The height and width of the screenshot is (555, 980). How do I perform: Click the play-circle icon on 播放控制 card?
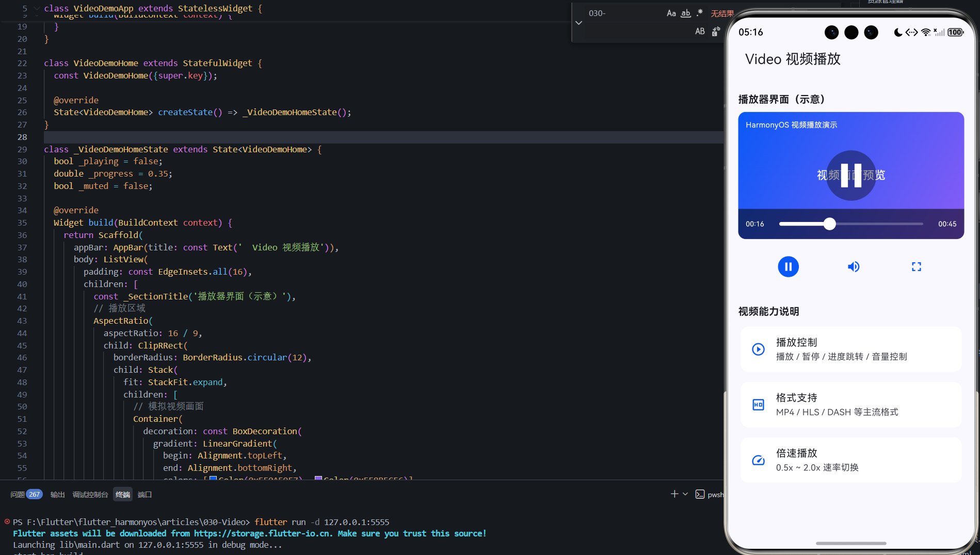(x=758, y=350)
